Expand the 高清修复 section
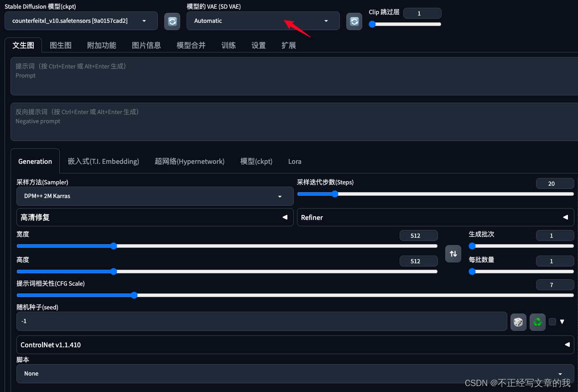578x392 pixels. pos(155,218)
